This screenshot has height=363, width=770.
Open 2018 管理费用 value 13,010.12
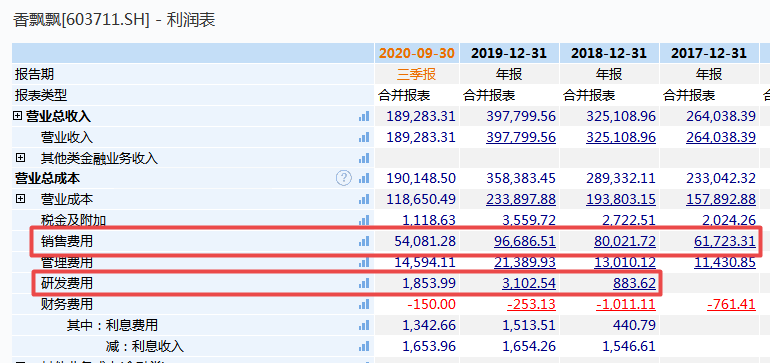tap(625, 262)
